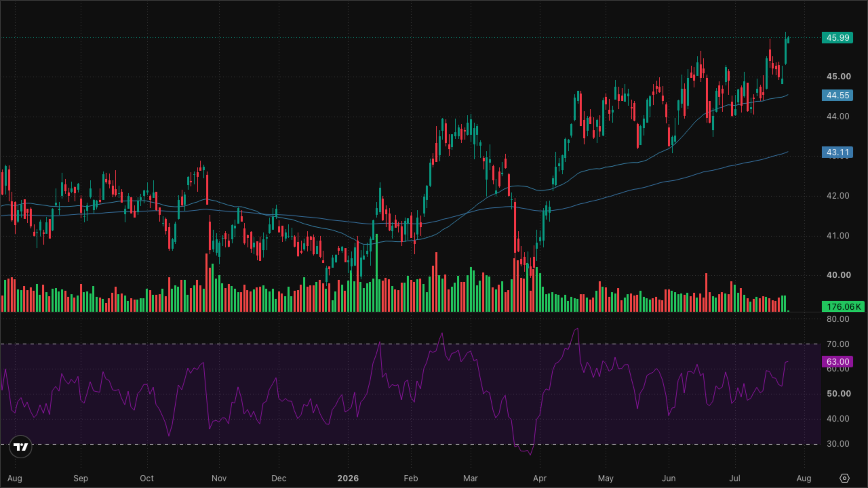Click the Aug label at right of time axis
Screen dimensions: 868x488
[804, 478]
